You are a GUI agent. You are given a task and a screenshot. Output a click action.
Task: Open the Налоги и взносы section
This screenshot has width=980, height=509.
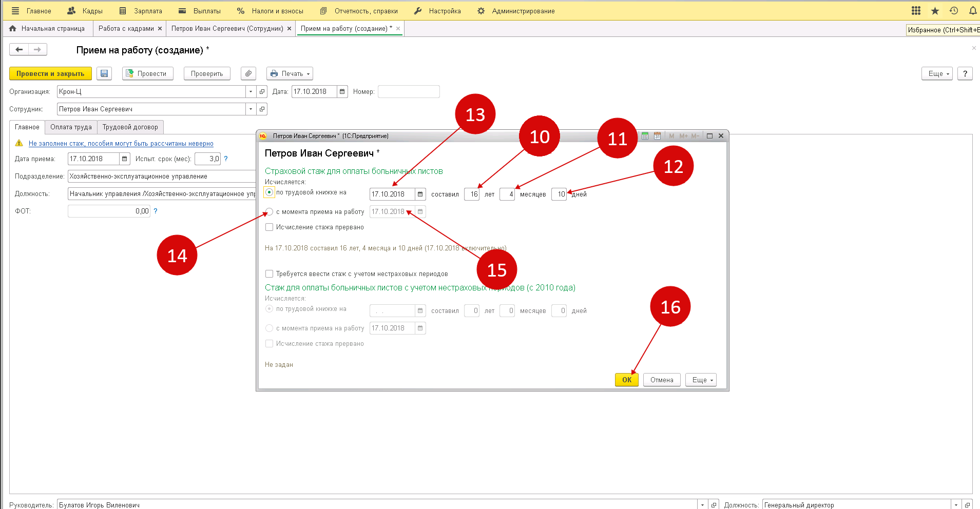(270, 11)
